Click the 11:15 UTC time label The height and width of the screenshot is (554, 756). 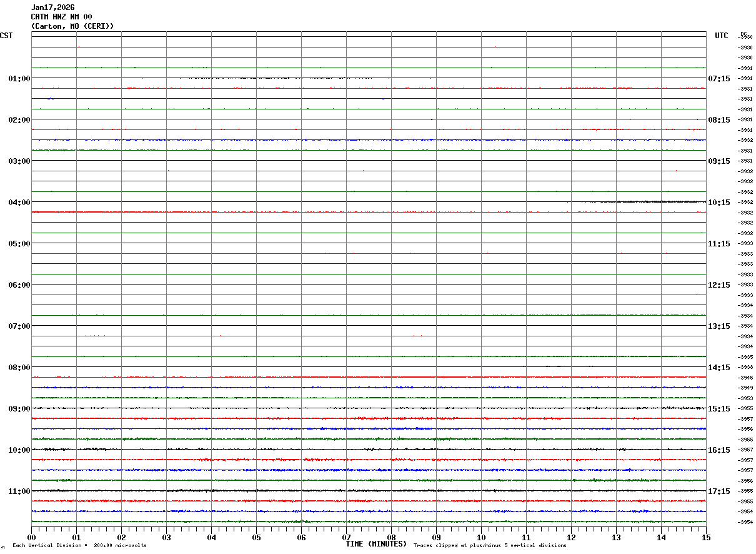click(x=719, y=244)
